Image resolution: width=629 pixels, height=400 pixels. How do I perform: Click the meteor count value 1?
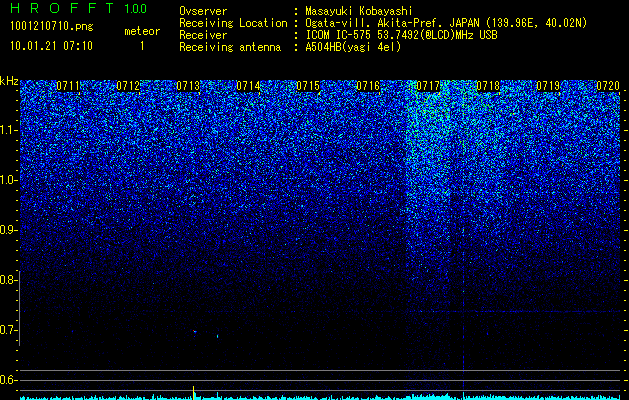(x=142, y=46)
